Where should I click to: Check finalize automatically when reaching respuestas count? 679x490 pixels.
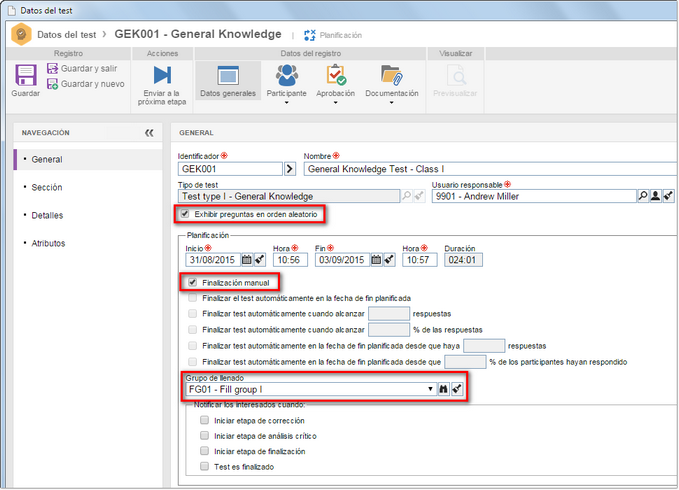tap(193, 313)
